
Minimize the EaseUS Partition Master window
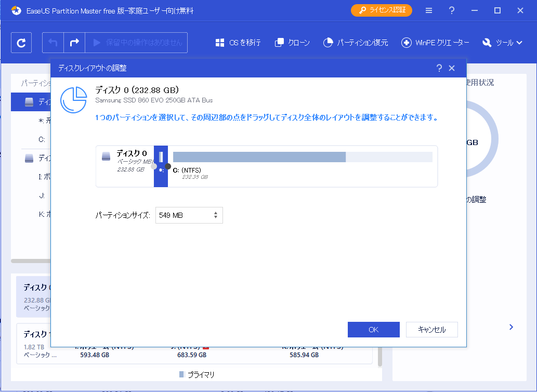[x=474, y=10]
